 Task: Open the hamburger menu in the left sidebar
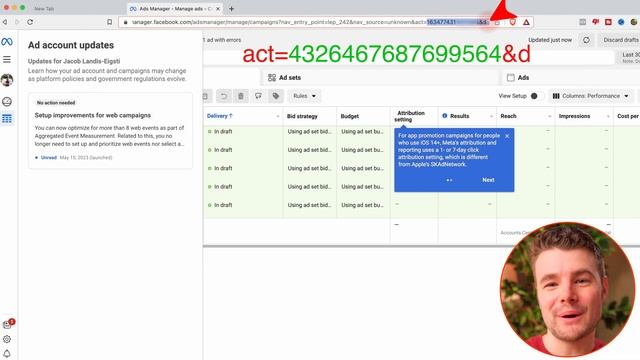pyautogui.click(x=7, y=60)
